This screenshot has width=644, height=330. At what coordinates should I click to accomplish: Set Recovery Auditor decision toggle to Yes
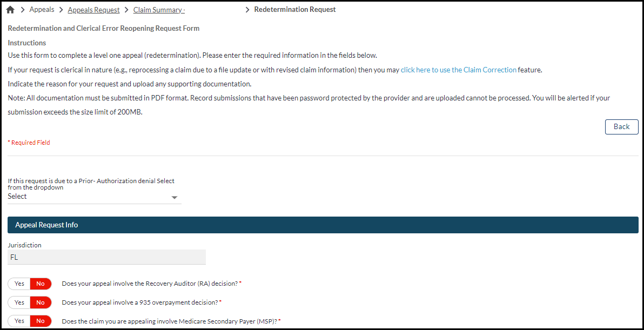(x=19, y=284)
